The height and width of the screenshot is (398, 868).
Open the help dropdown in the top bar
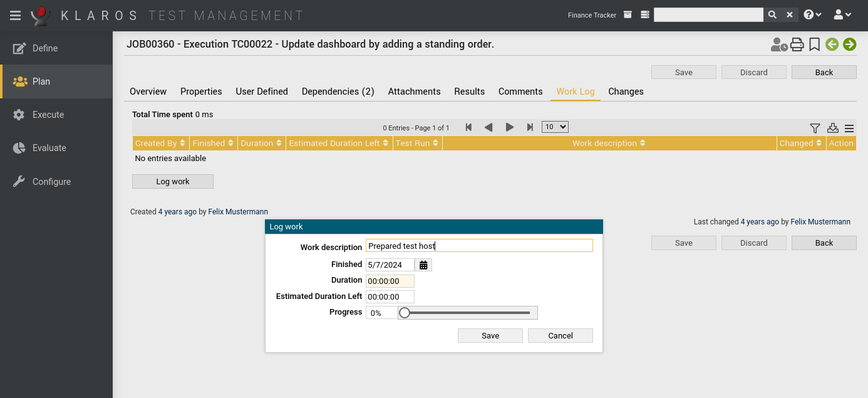(812, 14)
